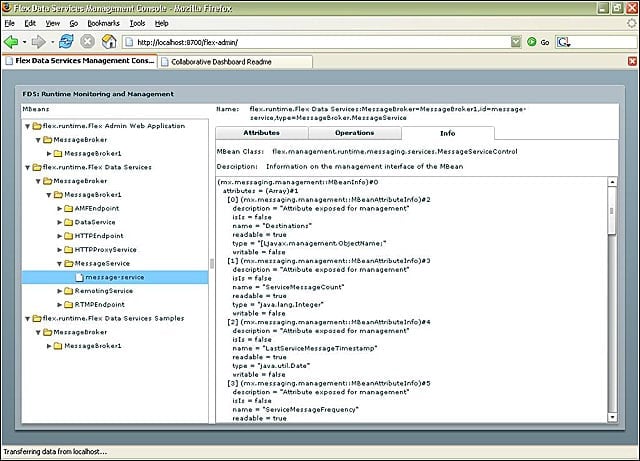Viewport: 640px width, 461px height.
Task: Select the message-service tree item
Action: 115,277
